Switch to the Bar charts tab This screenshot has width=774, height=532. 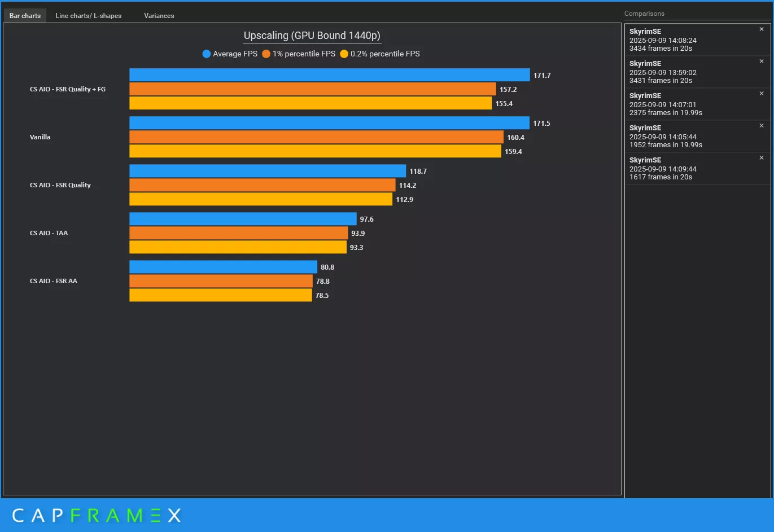[25, 16]
